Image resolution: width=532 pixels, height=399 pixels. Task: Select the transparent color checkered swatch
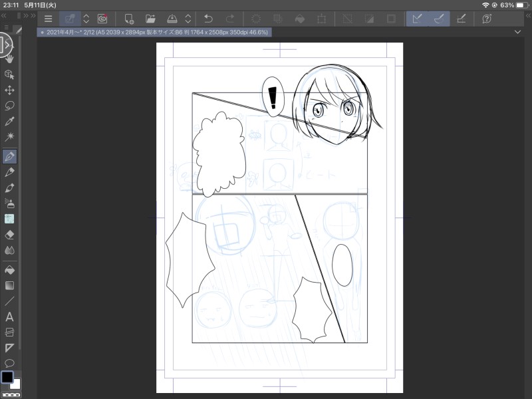point(11,395)
